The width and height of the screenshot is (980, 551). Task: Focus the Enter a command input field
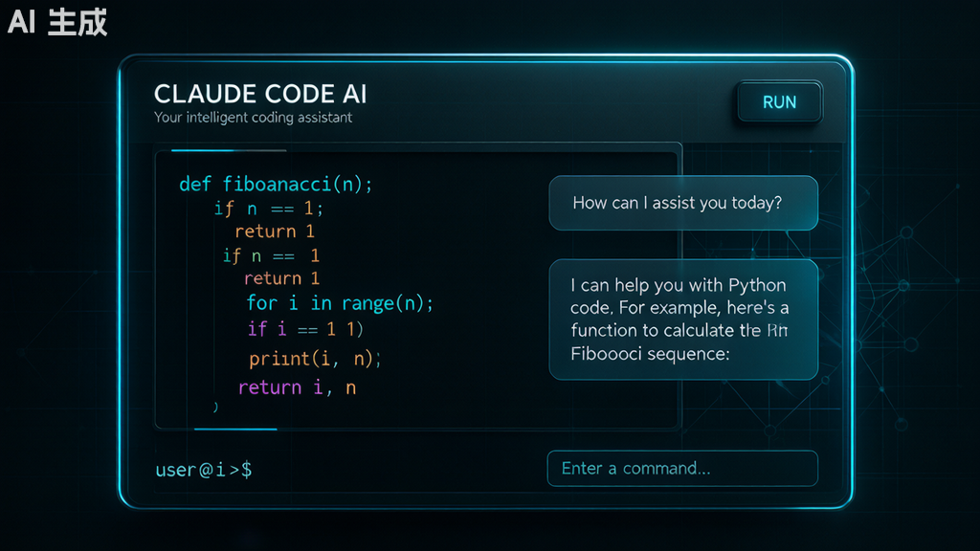coord(682,469)
